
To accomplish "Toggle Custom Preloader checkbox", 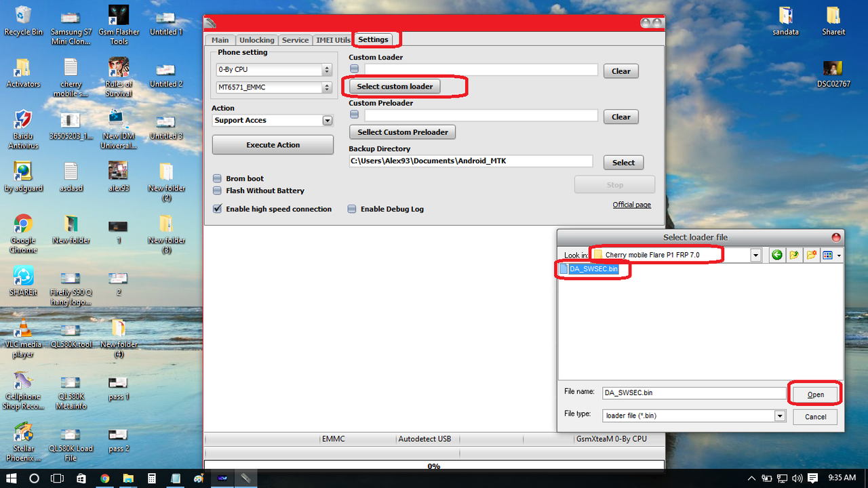I will coord(354,115).
